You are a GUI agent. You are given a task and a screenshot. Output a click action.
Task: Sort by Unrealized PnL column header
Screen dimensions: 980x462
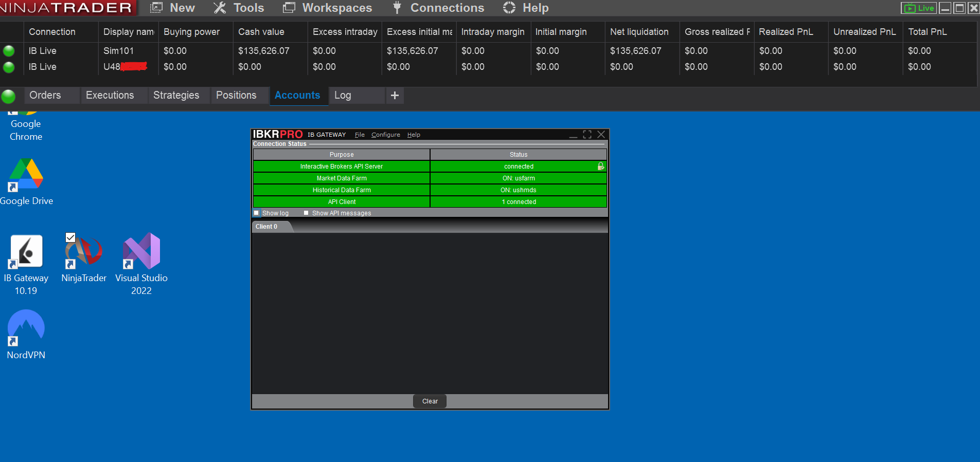pos(865,32)
